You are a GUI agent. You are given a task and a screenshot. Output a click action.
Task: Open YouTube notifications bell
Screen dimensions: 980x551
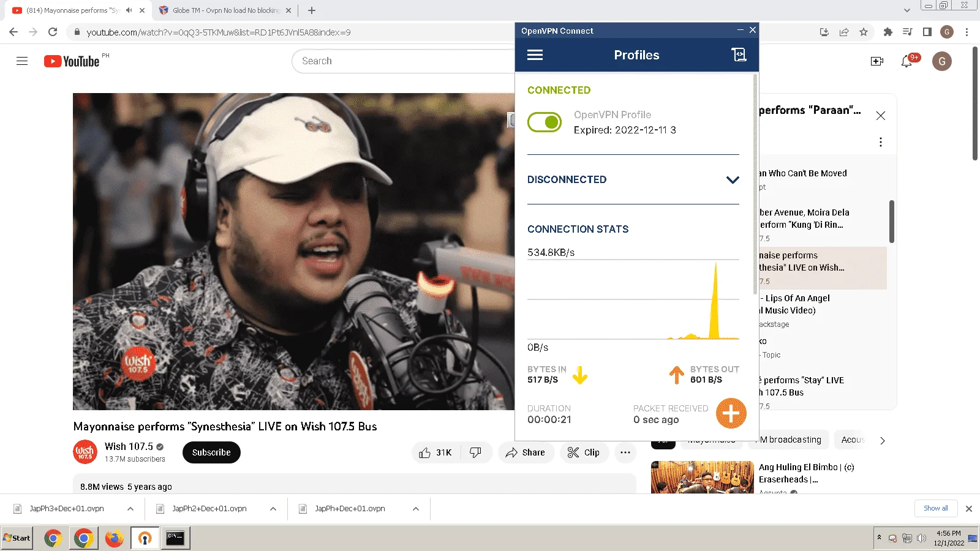907,61
